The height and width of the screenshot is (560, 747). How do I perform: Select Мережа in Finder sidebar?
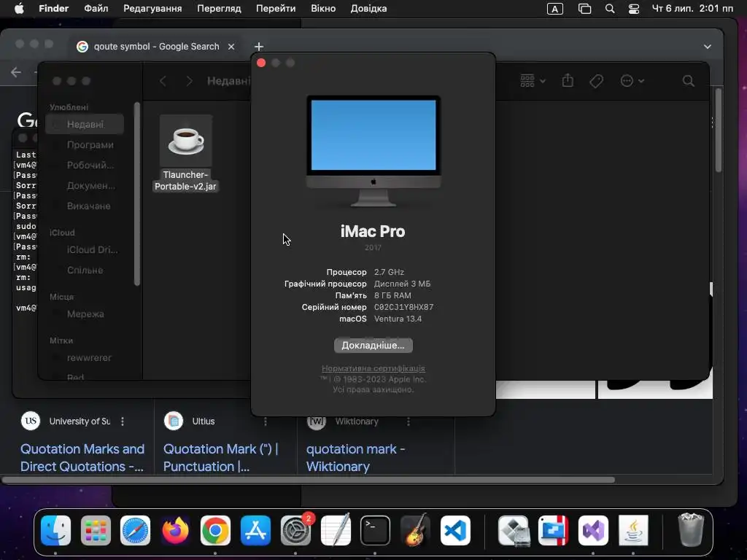pos(85,314)
